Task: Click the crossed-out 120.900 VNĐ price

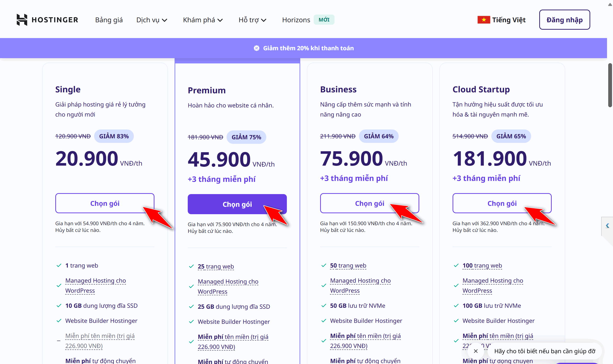Action: (x=73, y=136)
